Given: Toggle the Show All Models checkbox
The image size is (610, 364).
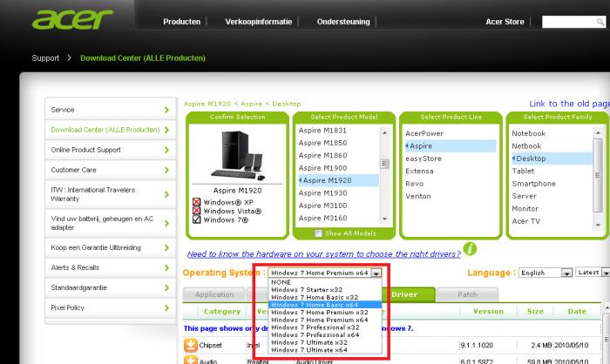Looking at the screenshot, I should pos(318,233).
